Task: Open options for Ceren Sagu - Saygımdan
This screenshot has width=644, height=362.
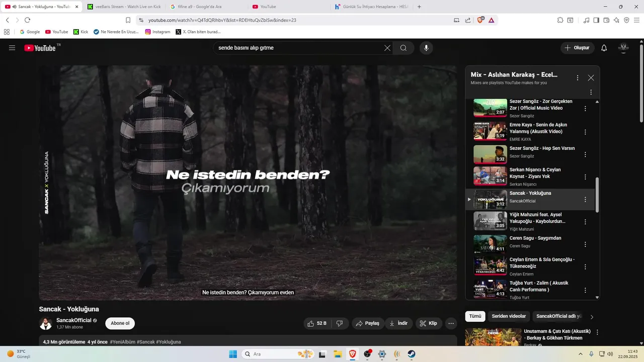Action: pos(585,244)
